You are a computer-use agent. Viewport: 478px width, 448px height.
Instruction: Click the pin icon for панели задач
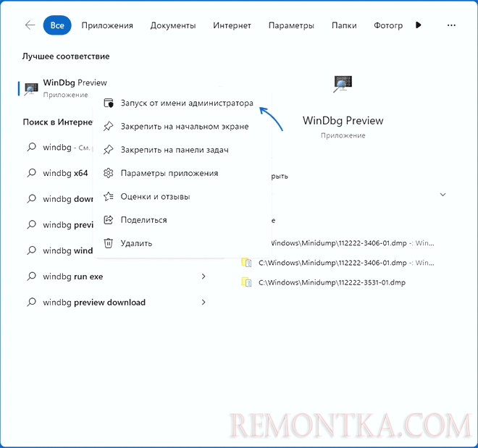point(109,150)
